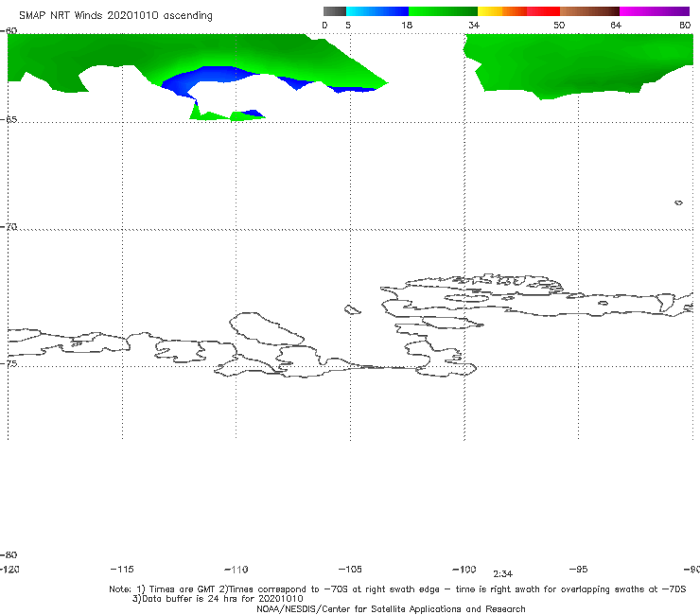This screenshot has height=615, width=700.
Task: Click the gray segment of the color bar
Action: click(334, 11)
